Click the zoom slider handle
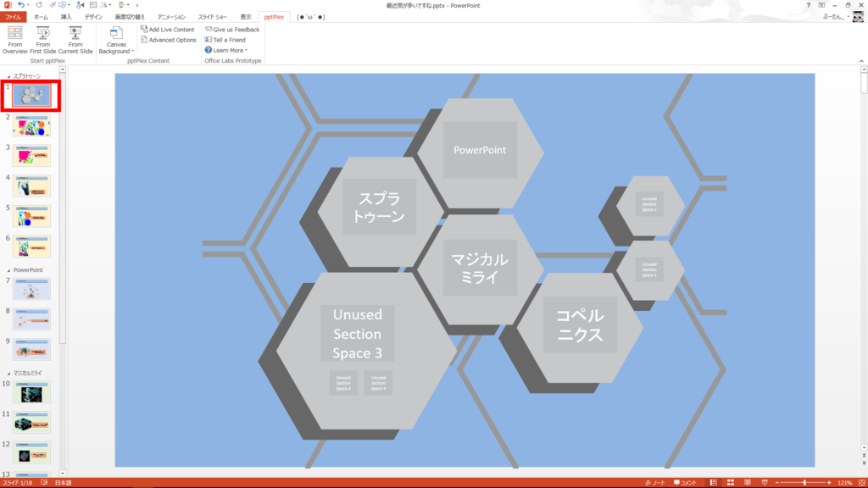 click(804, 483)
